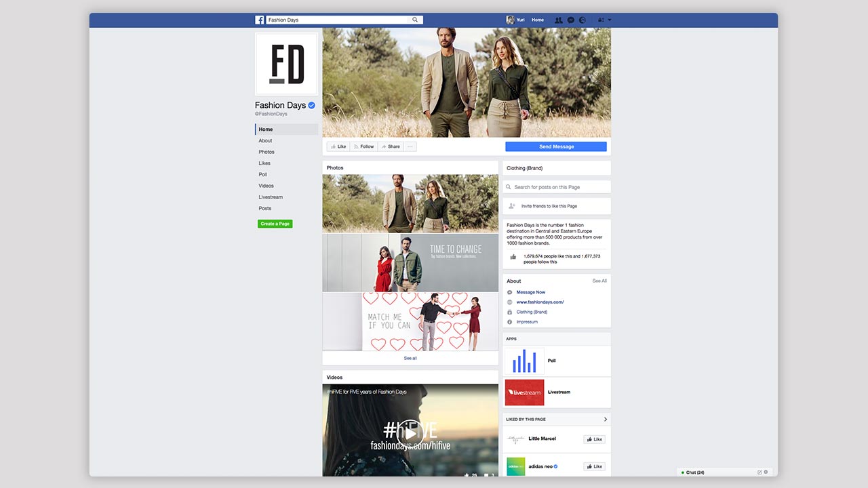Expand the Liked By This Page chevron
Image resolution: width=868 pixels, height=488 pixels.
(606, 420)
